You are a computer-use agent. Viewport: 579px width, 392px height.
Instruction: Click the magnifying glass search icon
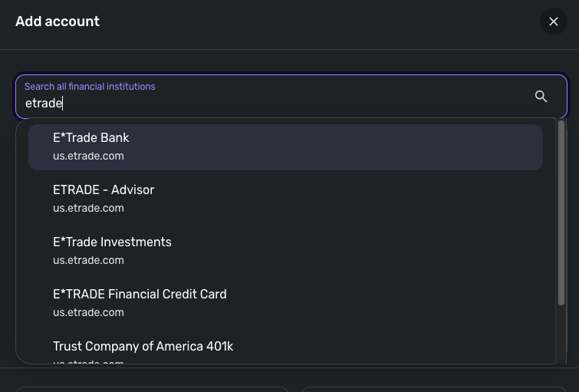click(x=541, y=96)
